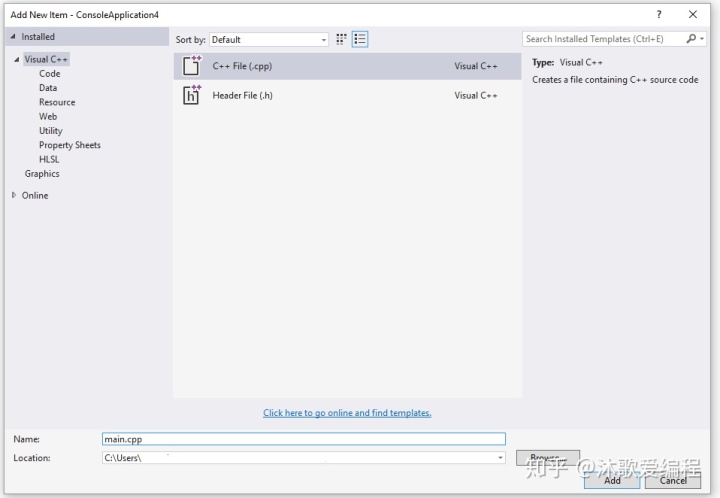Select the Graphics category
720x498 pixels.
pos(42,173)
